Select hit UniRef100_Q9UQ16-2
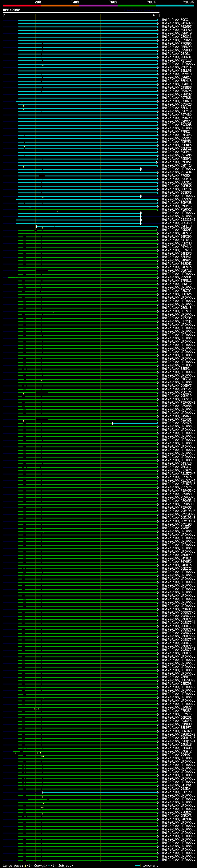Image resolution: width=197 pixels, height=868 pixels. tap(179, 735)
